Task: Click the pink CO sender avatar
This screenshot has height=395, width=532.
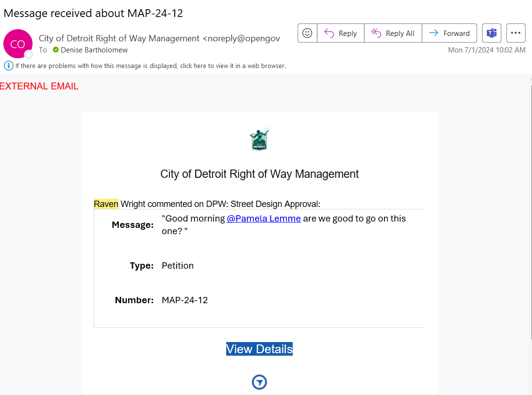Action: pos(17,44)
